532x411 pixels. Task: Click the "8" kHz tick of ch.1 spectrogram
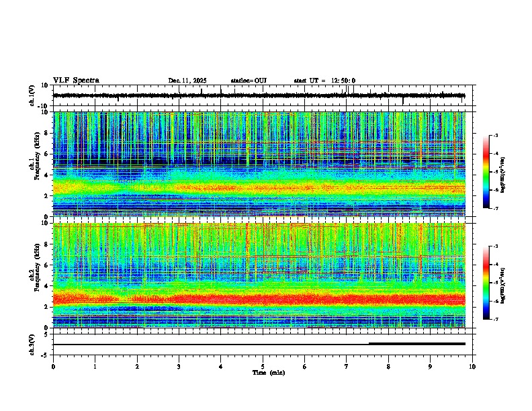47,133
